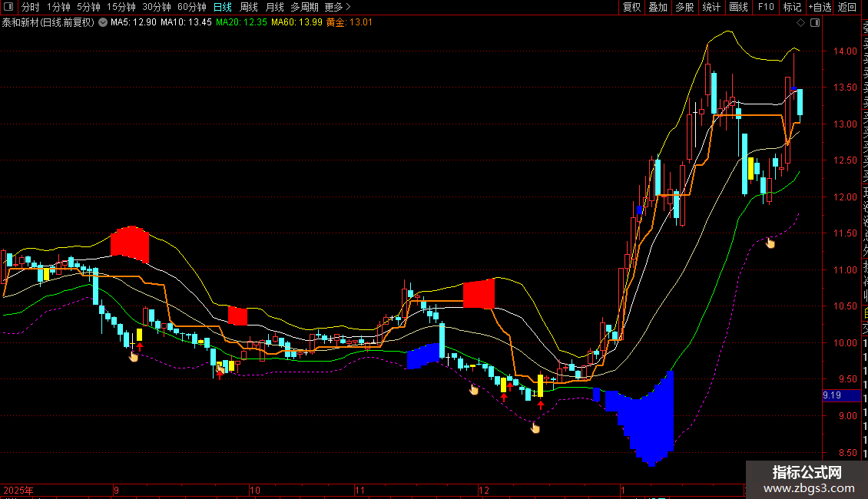This screenshot has height=499, width=868.
Task: Click the 叠加 overlay button
Action: coord(658,7)
